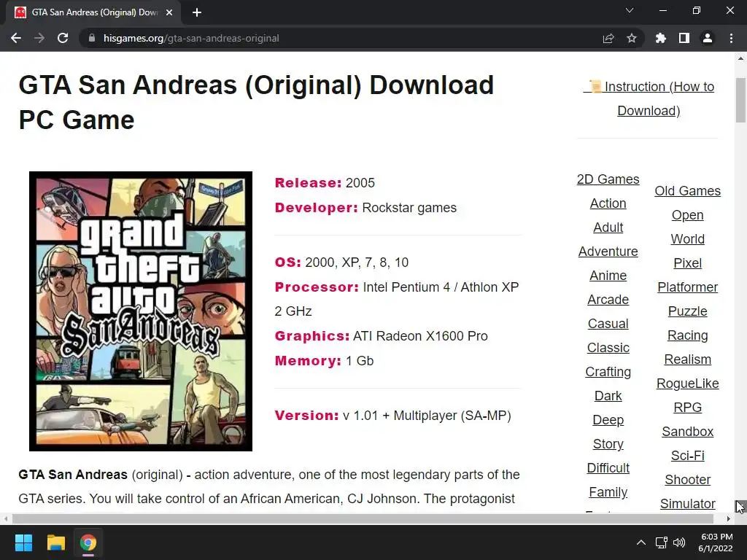Screen dimensions: 747x560
Task: Open the volume control in the tray
Action: click(x=679, y=542)
